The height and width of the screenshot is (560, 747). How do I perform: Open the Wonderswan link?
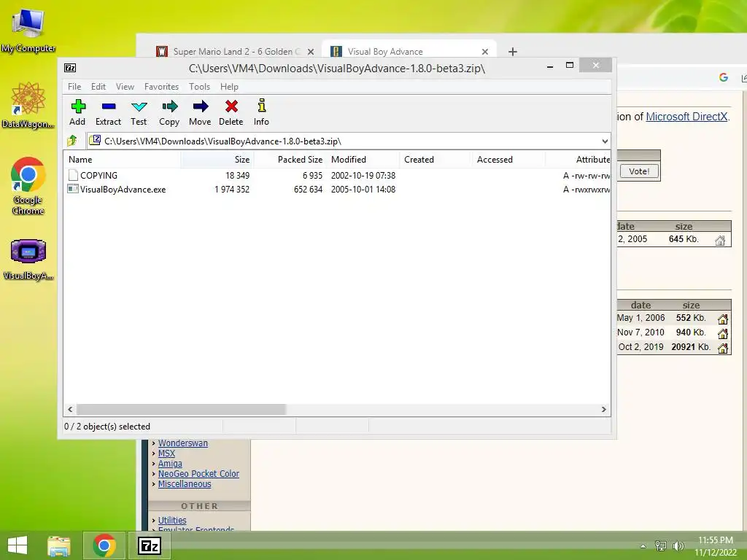coord(183,443)
